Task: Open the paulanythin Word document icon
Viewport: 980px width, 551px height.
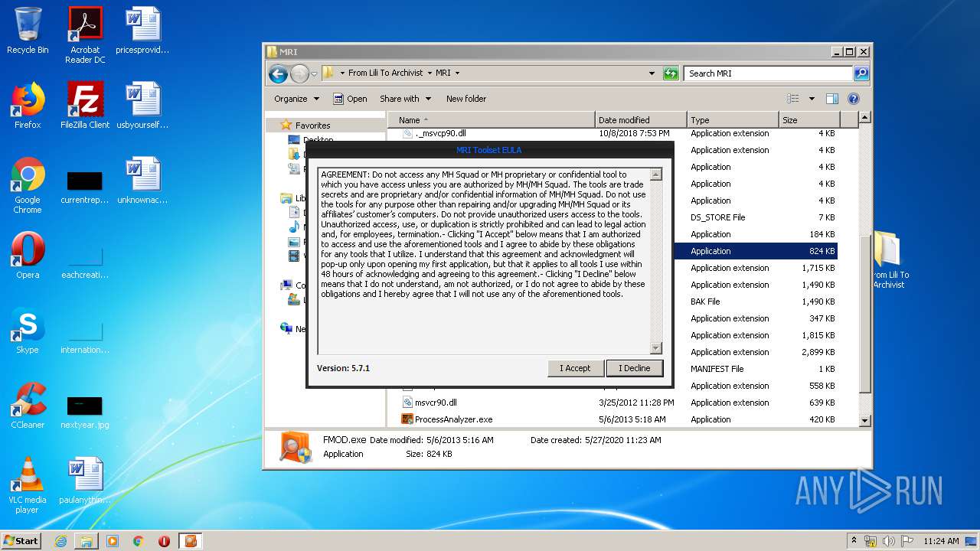Action: coord(85,481)
